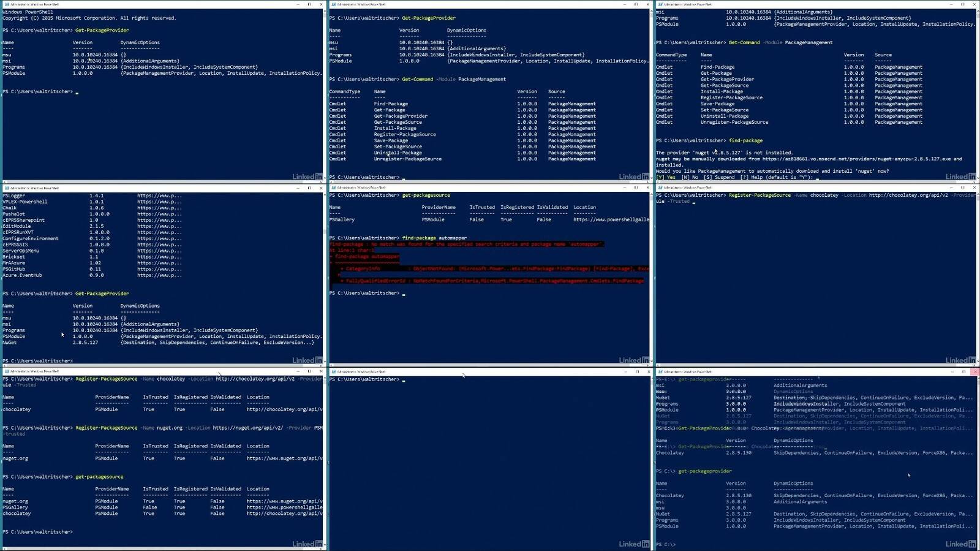Click scrollbar of the window listing PSLogger

click(x=325, y=278)
